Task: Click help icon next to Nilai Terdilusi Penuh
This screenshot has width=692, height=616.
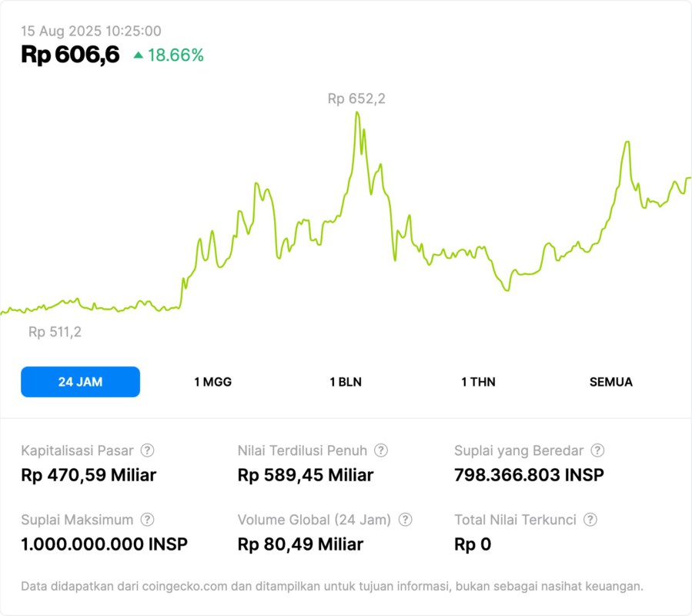Action: [381, 450]
